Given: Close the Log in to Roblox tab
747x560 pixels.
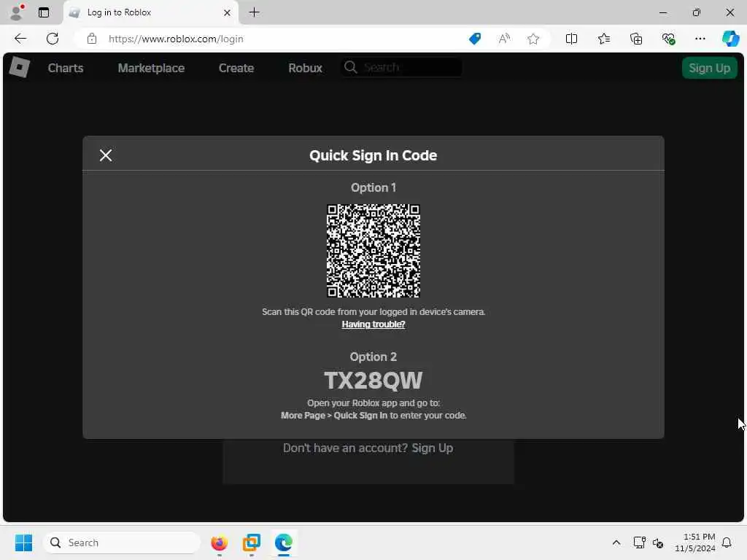Looking at the screenshot, I should (x=228, y=13).
